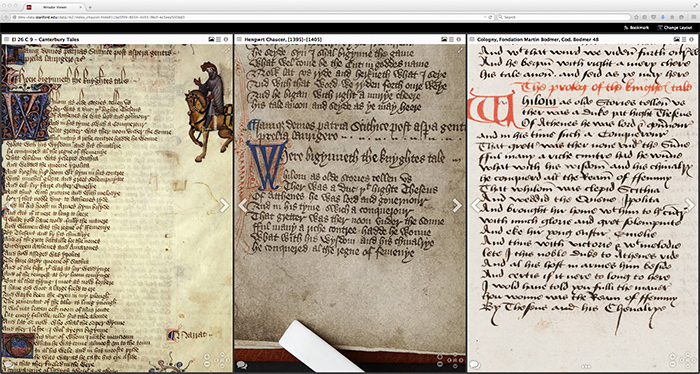Pan right in Hengwrt Chaucer viewer
The width and height of the screenshot is (700, 374).
tap(461, 360)
